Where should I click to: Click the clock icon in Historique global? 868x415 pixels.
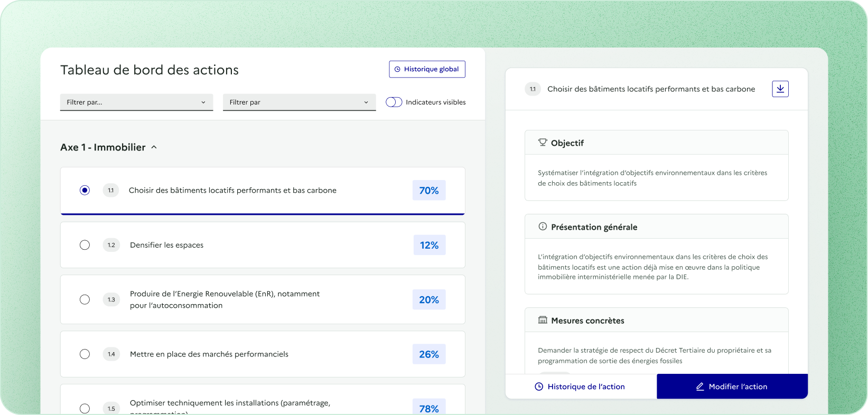click(397, 69)
